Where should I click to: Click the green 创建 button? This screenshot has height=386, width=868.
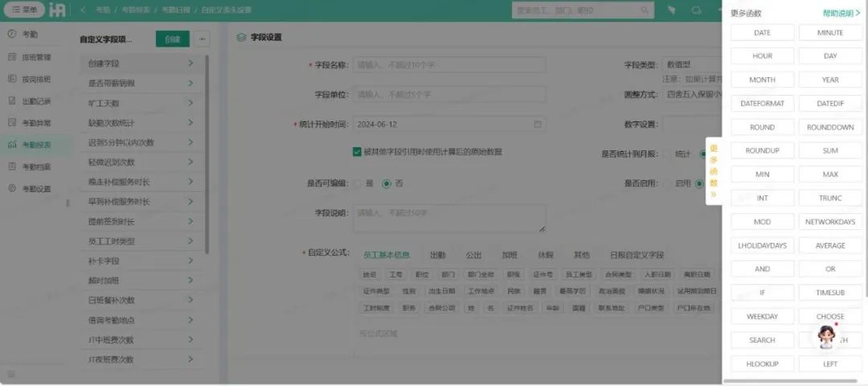pos(172,39)
